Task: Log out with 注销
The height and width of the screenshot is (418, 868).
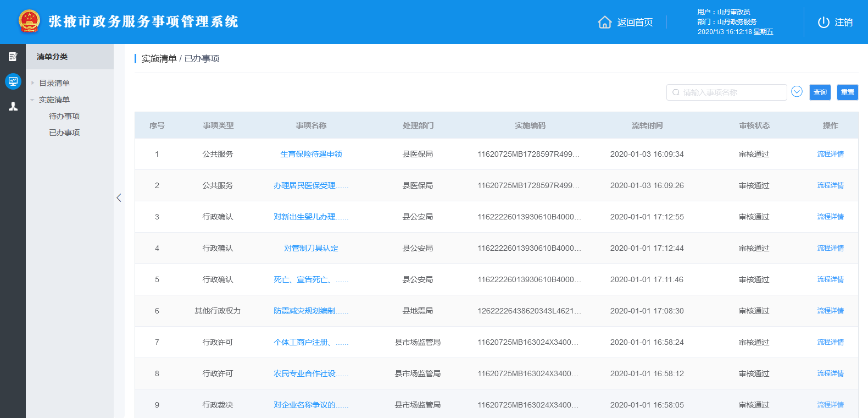Action: point(843,22)
